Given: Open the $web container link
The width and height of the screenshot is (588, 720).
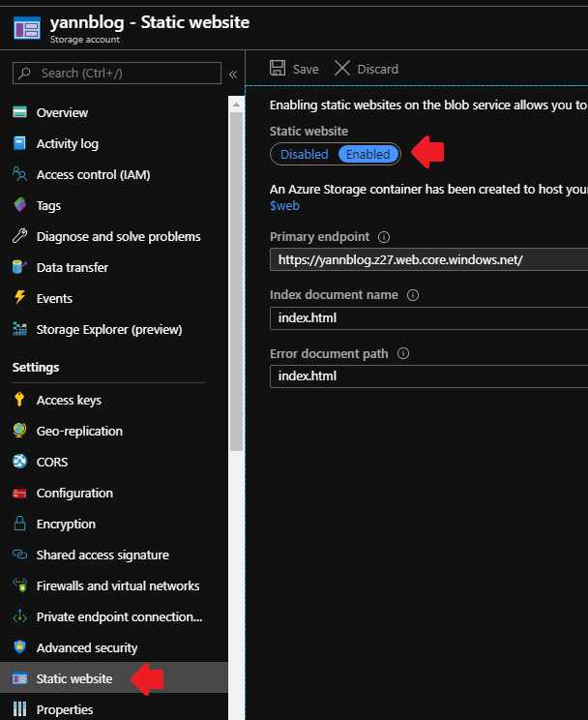Looking at the screenshot, I should pyautogui.click(x=284, y=205).
